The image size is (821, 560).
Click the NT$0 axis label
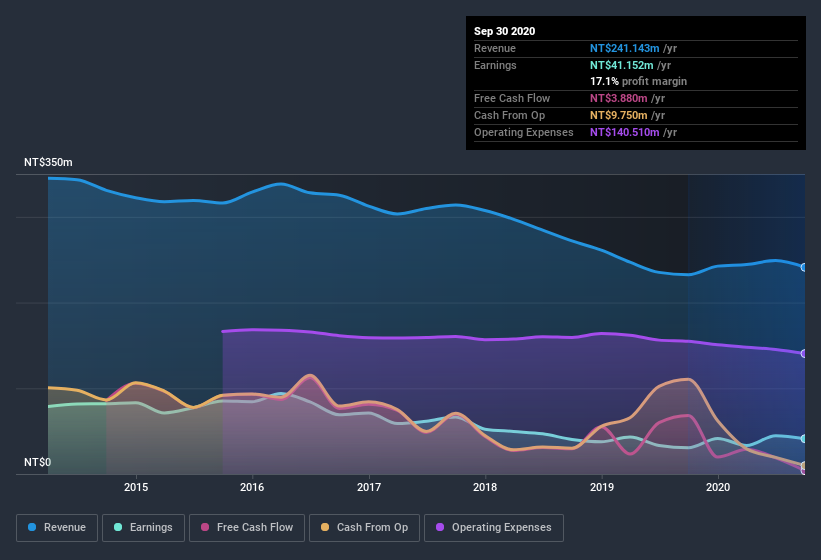tap(38, 462)
